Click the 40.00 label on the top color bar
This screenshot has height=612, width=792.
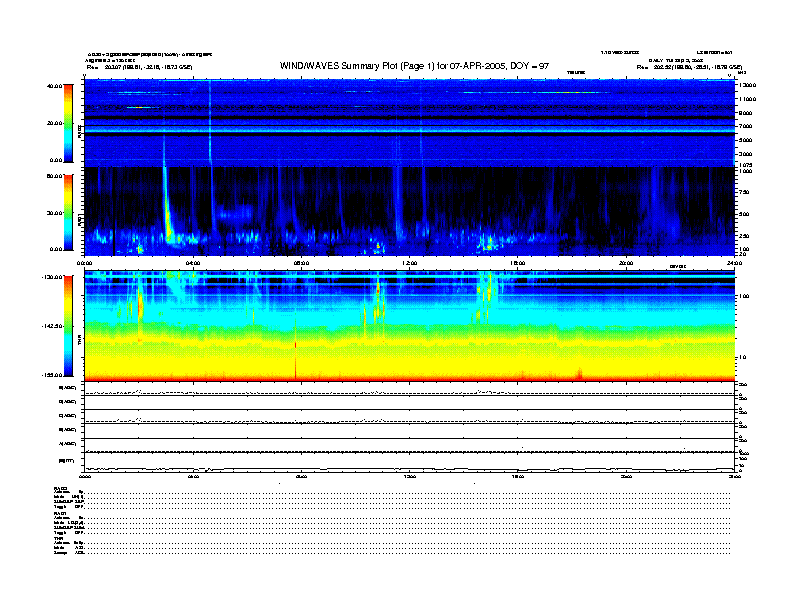[x=54, y=86]
